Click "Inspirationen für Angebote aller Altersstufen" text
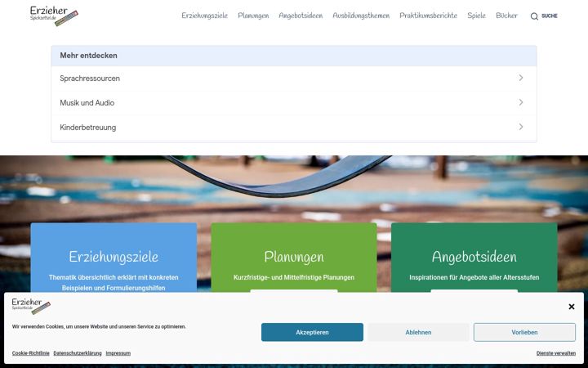The height and width of the screenshot is (368, 588). point(474,277)
